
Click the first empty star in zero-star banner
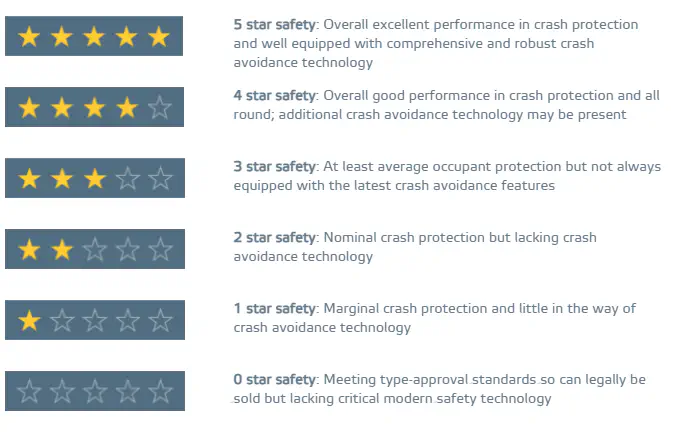(30, 391)
